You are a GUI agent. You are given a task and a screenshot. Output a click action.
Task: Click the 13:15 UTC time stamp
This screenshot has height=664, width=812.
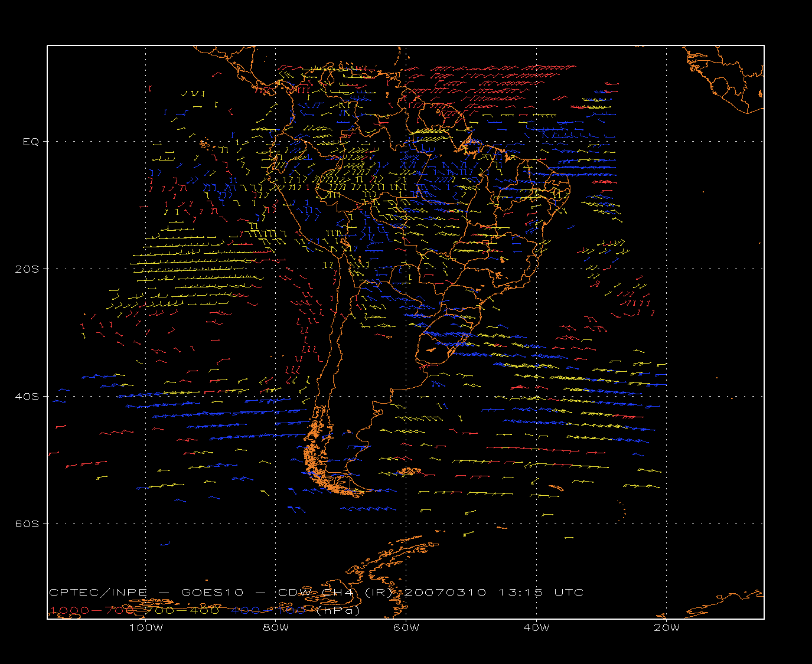click(542, 592)
